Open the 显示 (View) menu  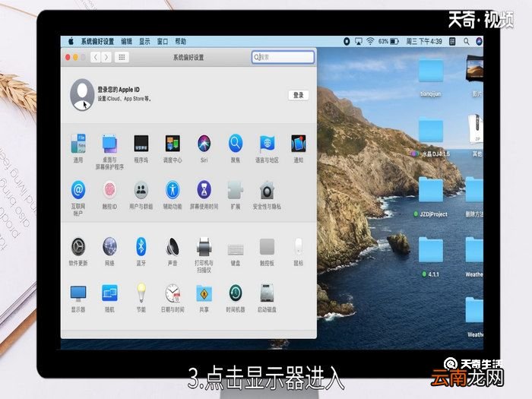pyautogui.click(x=144, y=41)
